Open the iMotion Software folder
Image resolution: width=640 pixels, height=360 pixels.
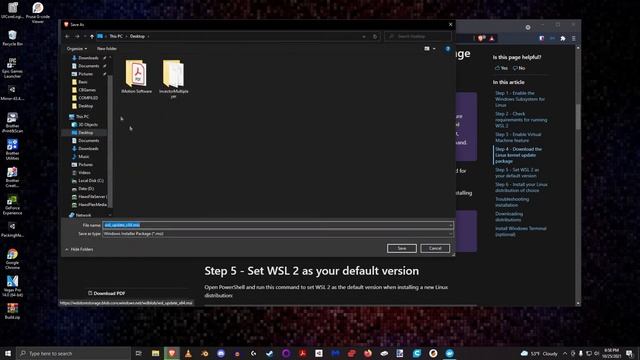coord(137,77)
